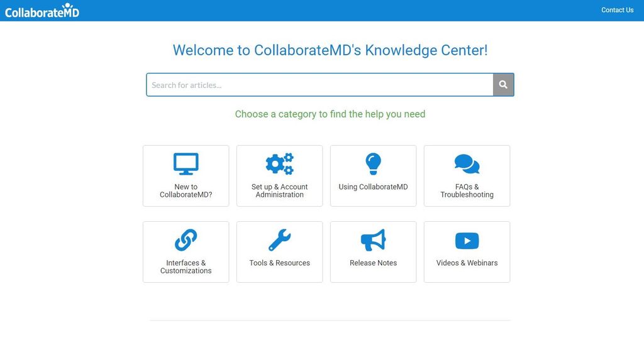Open the Tools & Resources category

click(279, 251)
